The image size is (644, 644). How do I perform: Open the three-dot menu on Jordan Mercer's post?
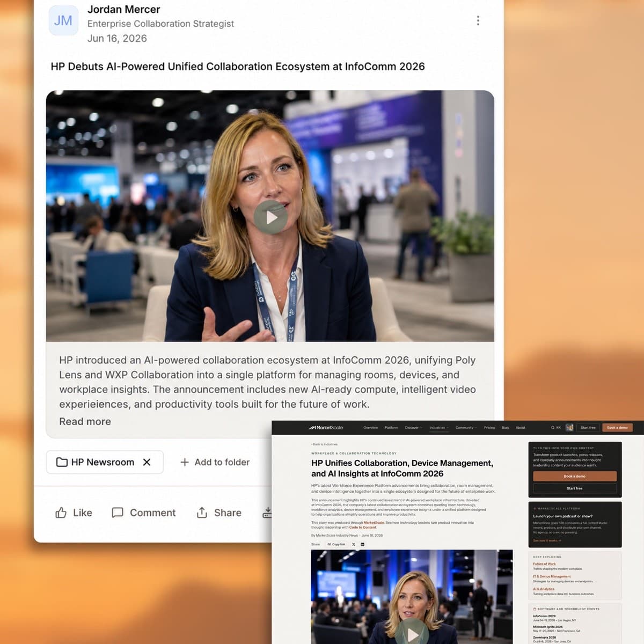click(478, 20)
